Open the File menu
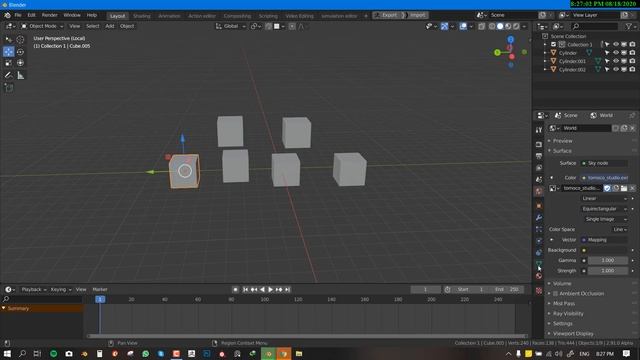 (18, 15)
